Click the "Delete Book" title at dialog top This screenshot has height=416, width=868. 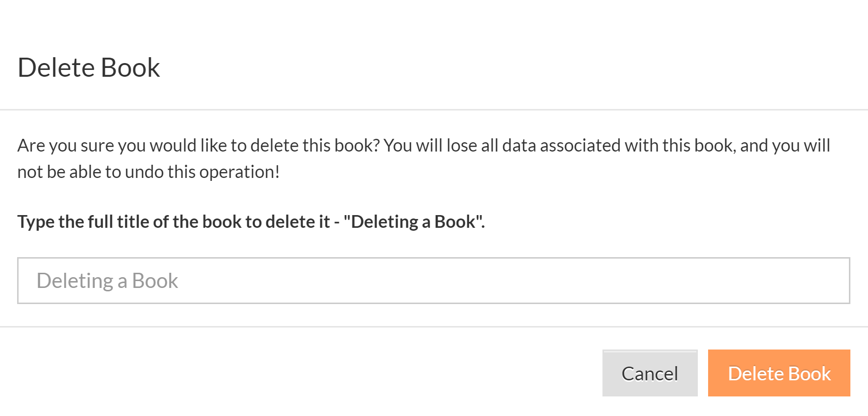point(89,67)
